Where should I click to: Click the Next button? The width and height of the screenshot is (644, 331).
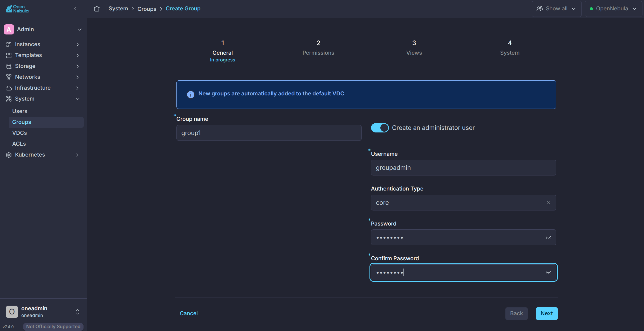tap(547, 313)
